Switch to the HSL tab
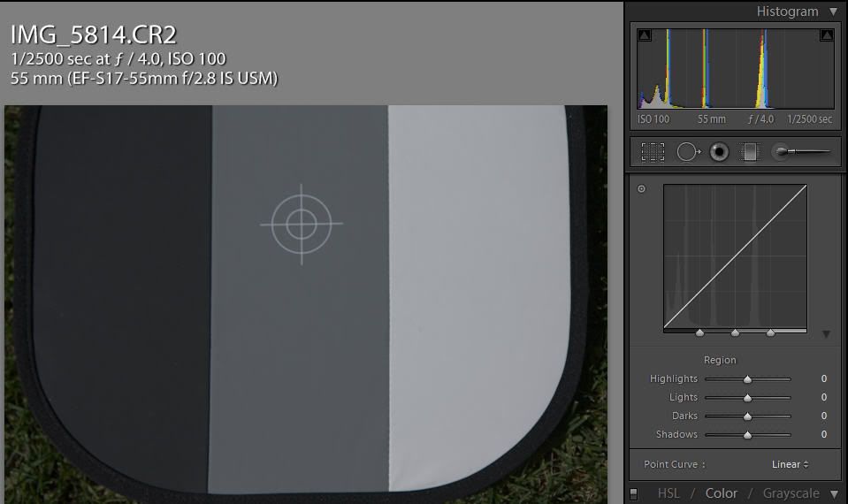Screen dimensions: 848x504 668,493
